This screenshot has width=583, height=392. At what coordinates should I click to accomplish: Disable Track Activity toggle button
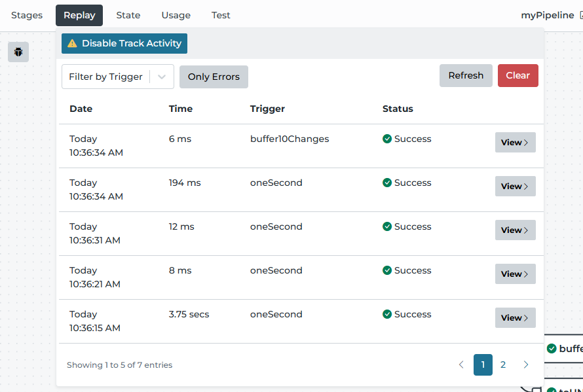tap(124, 43)
